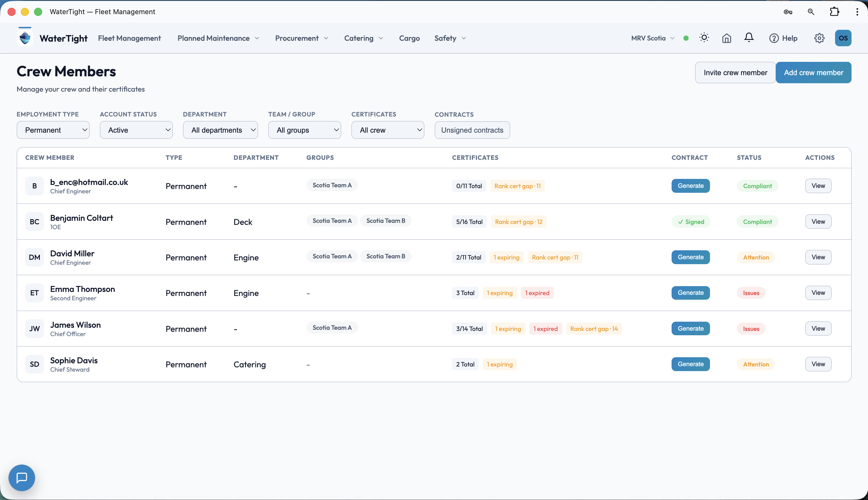868x500 pixels.
Task: Open the browser extensions puzzle icon
Action: point(834,12)
